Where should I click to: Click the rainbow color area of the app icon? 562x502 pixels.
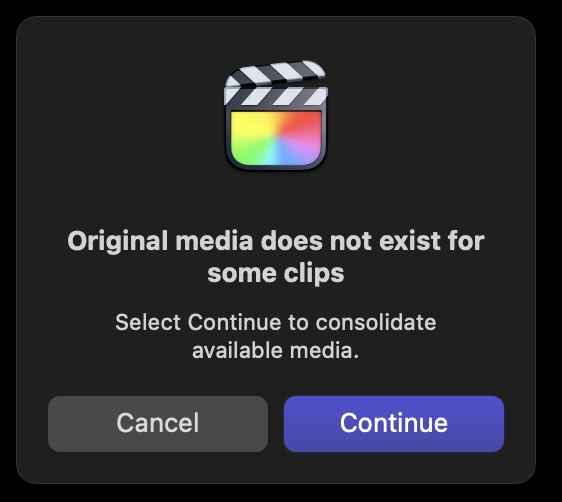point(276,138)
